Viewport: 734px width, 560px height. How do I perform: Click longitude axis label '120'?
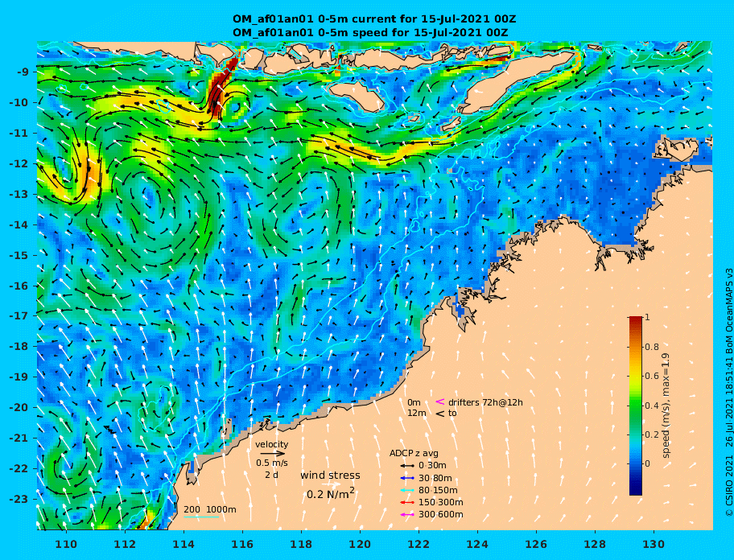point(360,544)
